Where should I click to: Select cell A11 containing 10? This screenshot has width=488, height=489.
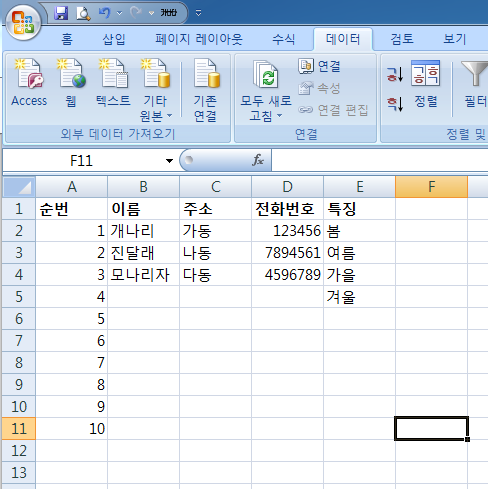[x=72, y=429]
